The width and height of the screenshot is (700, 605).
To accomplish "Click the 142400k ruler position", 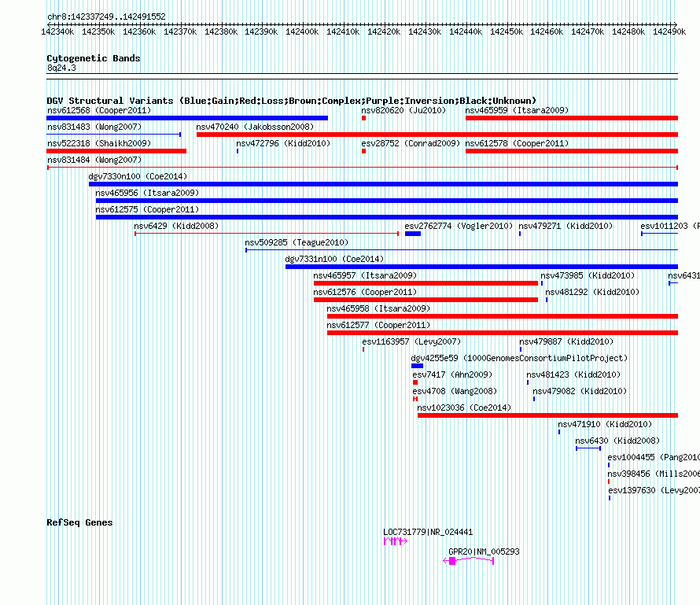I will (x=302, y=31).
